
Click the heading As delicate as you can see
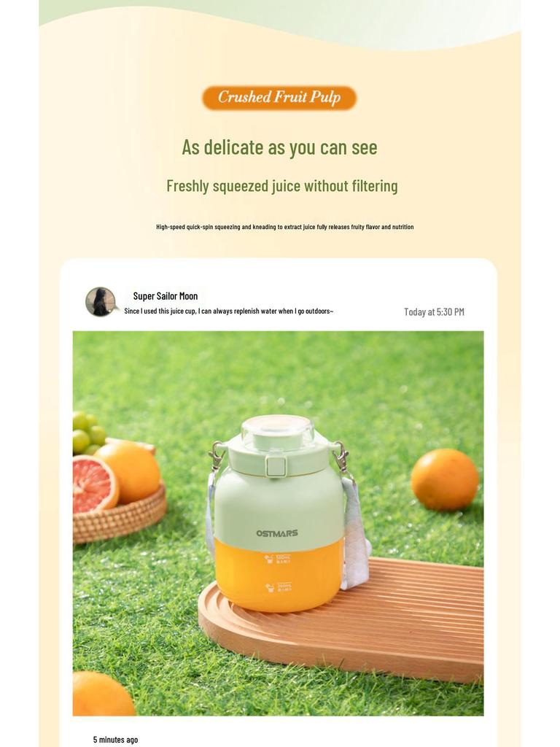pyautogui.click(x=279, y=147)
